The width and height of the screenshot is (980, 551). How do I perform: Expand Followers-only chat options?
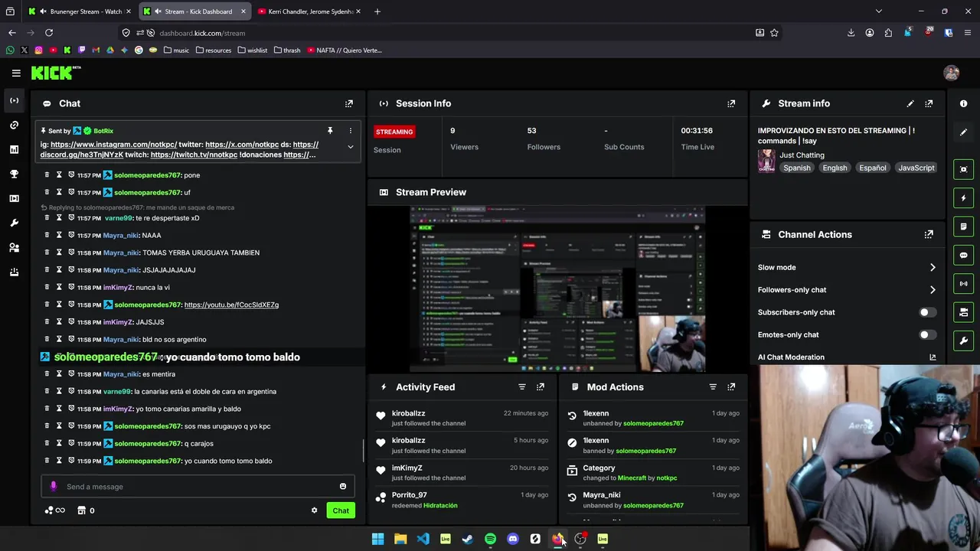coord(933,290)
